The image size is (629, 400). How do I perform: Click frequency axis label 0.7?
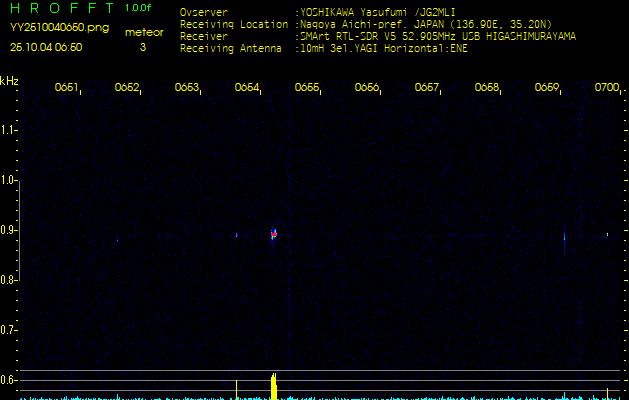(7, 330)
